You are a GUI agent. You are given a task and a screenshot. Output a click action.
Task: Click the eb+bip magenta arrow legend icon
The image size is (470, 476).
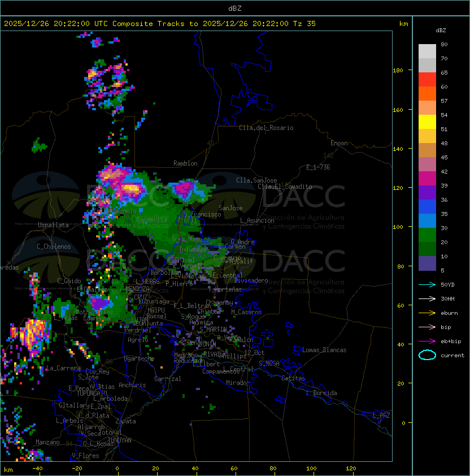coord(427,341)
